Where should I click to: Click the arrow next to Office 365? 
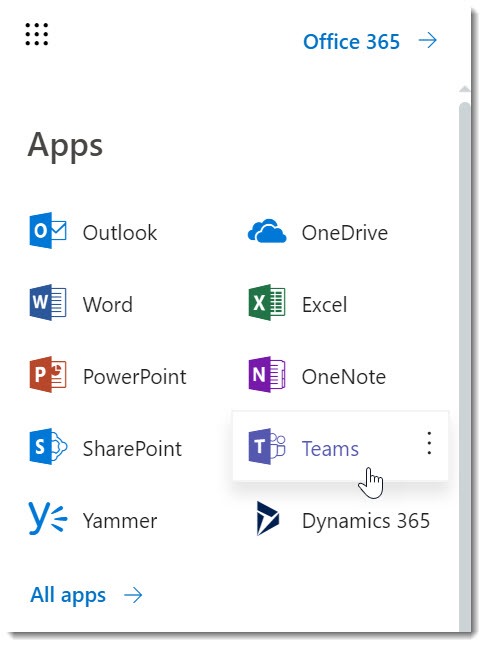427,40
